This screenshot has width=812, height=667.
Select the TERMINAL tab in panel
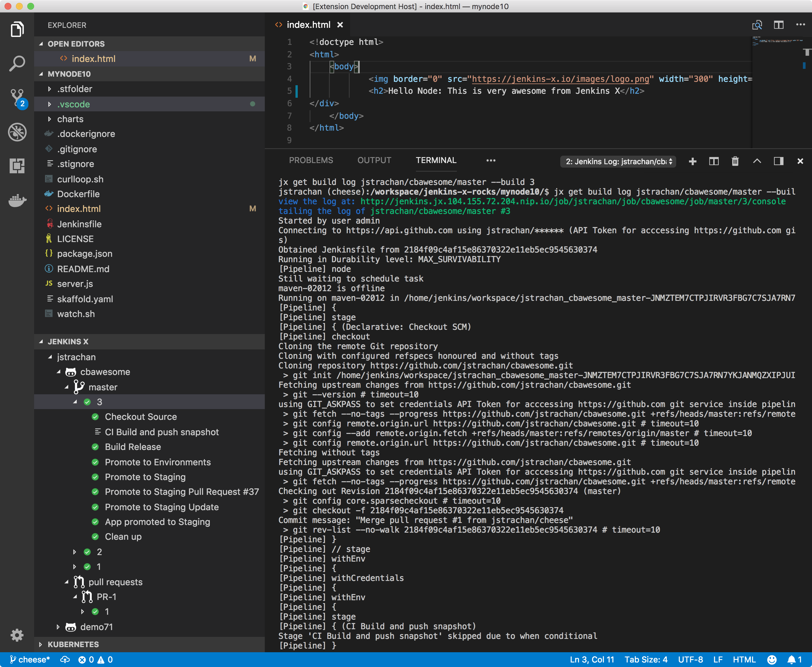pos(434,160)
